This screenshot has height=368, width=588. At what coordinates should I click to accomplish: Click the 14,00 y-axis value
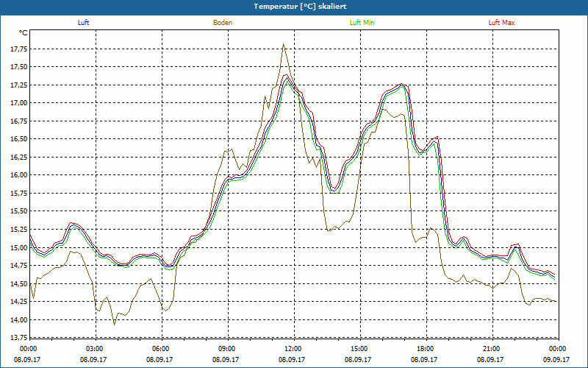click(19, 320)
